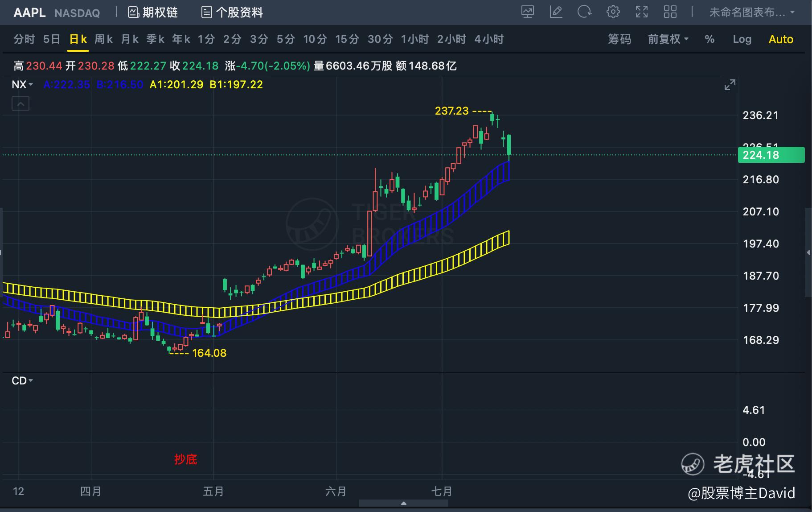
Task: Select the 月k monthly tab
Action: coord(130,39)
